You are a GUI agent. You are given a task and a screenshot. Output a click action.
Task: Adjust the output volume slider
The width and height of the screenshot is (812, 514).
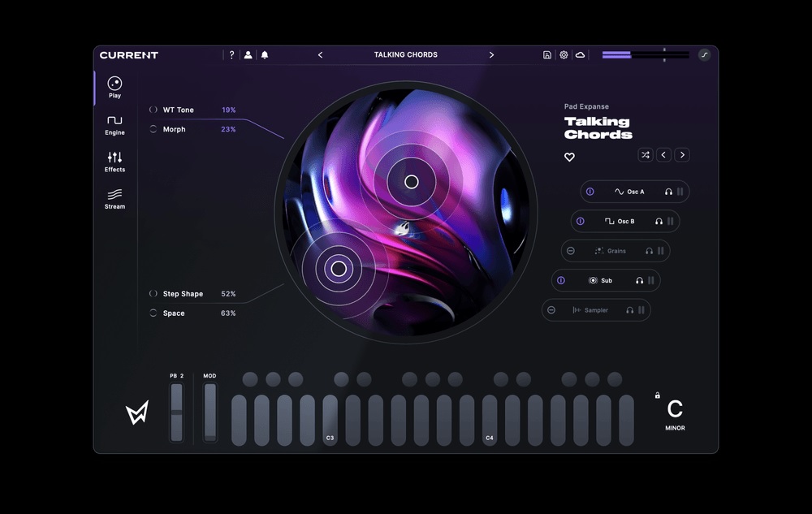(664, 55)
